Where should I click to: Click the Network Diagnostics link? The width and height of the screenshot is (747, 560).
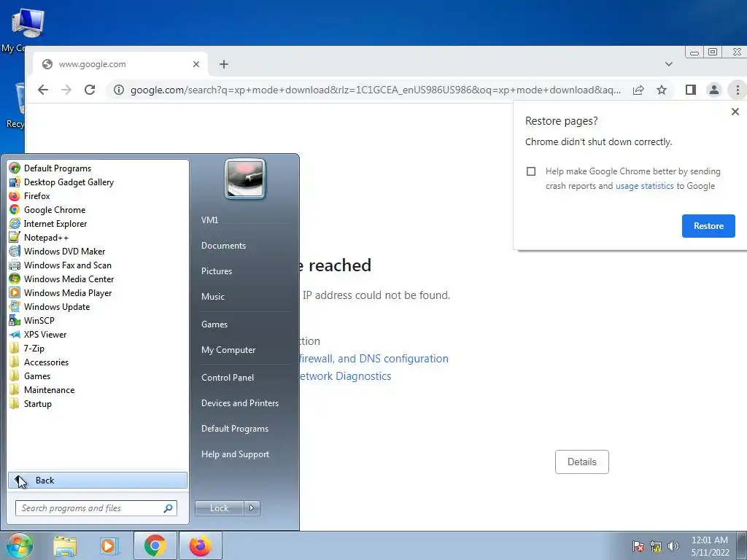[345, 376]
